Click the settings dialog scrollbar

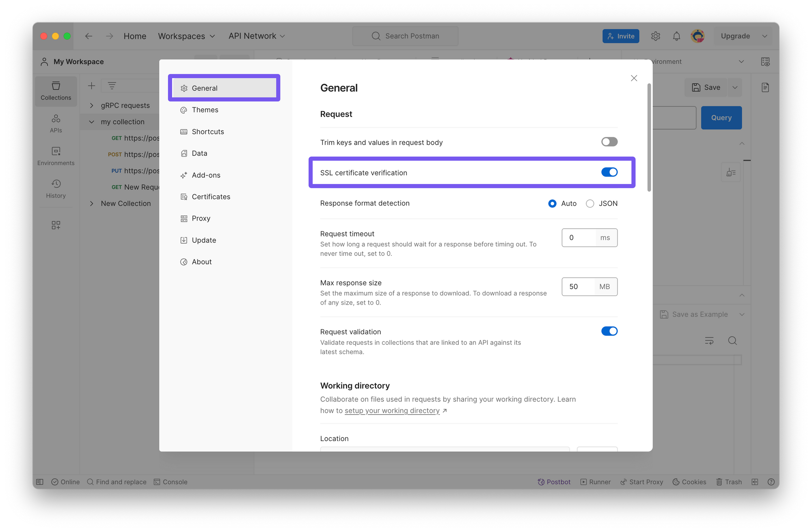click(649, 137)
